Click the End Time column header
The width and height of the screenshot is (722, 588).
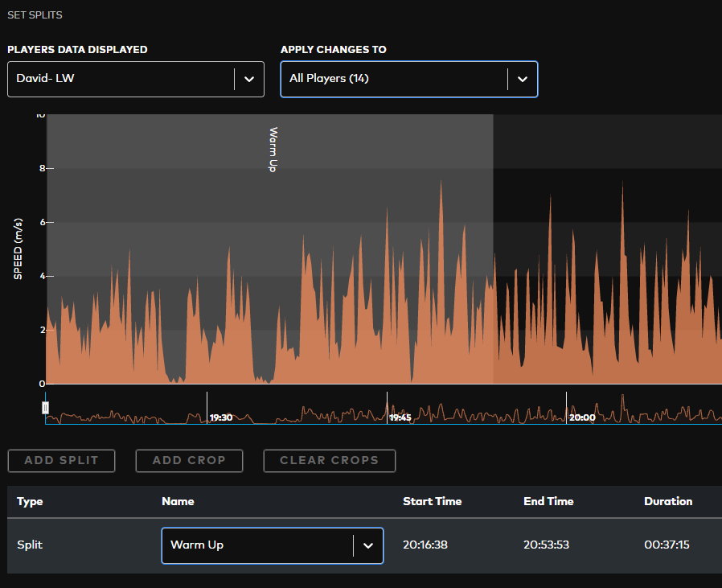point(548,501)
